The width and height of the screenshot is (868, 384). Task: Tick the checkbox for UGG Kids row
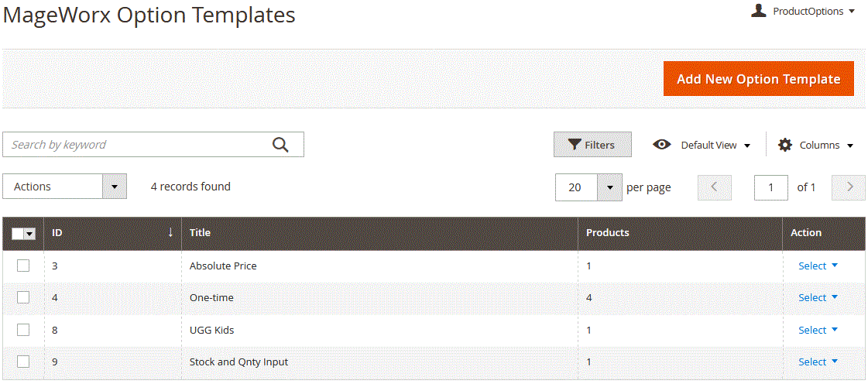23,330
